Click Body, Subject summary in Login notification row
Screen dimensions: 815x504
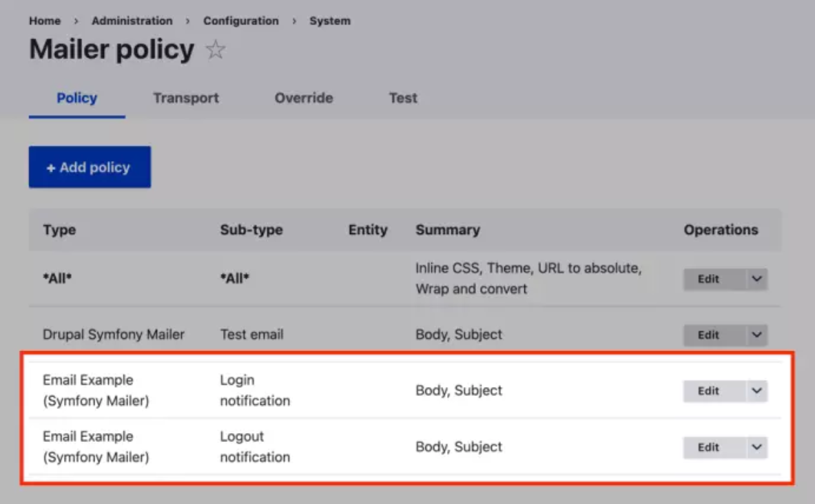point(459,390)
